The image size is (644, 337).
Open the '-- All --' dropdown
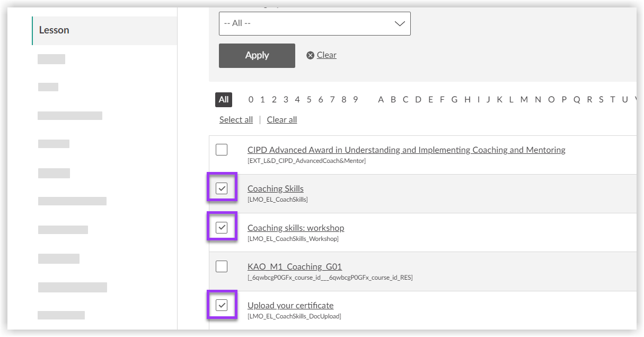(x=314, y=24)
